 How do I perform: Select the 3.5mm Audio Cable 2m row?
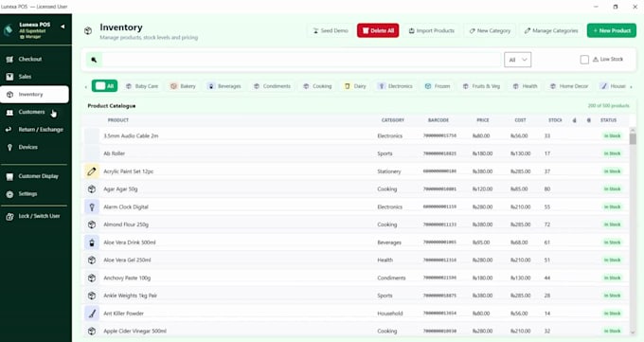click(x=355, y=136)
